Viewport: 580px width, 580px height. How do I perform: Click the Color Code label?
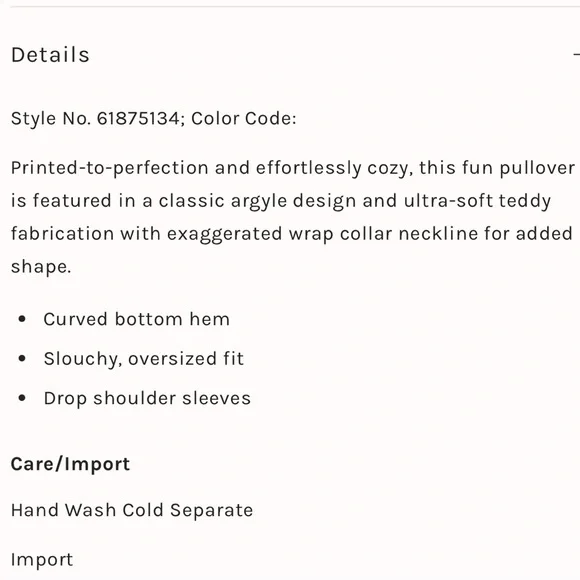244,118
